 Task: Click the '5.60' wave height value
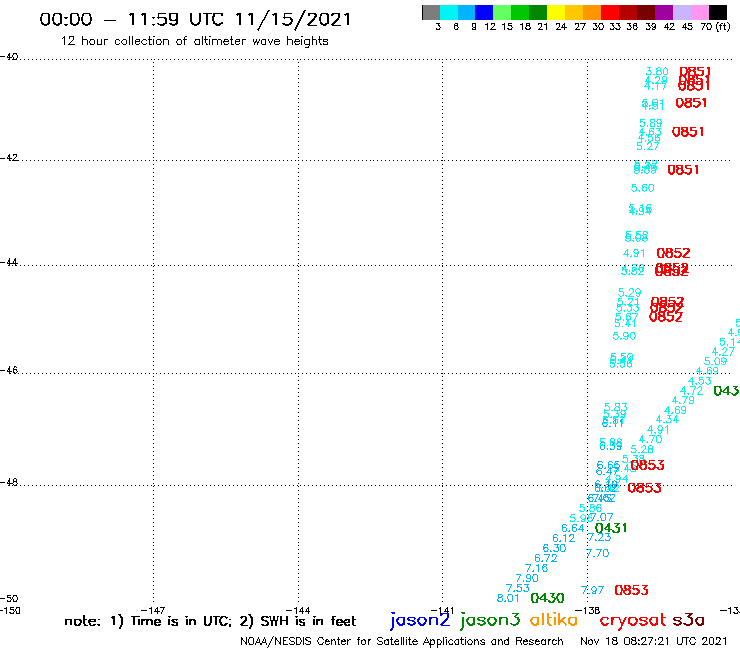click(643, 188)
